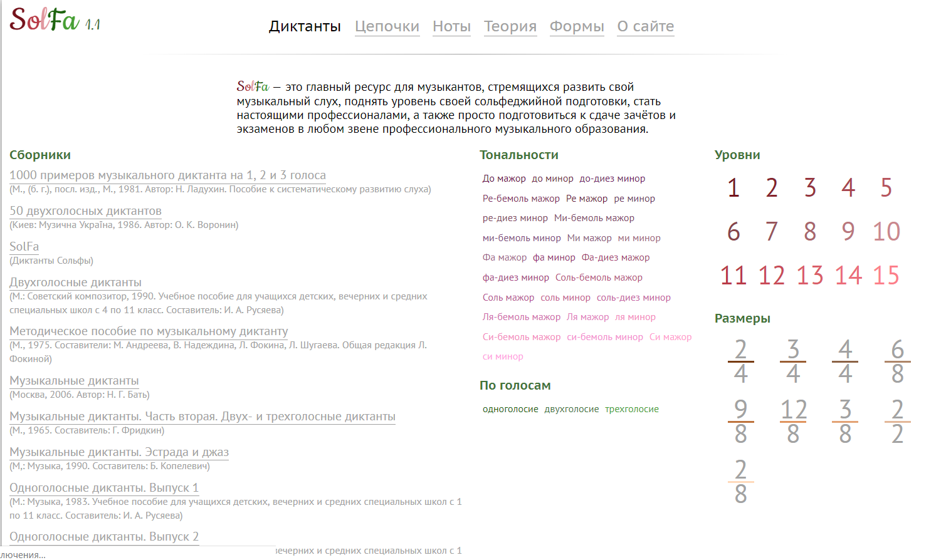Open the О сайте page
The width and height of the screenshot is (941, 560).
(x=645, y=26)
